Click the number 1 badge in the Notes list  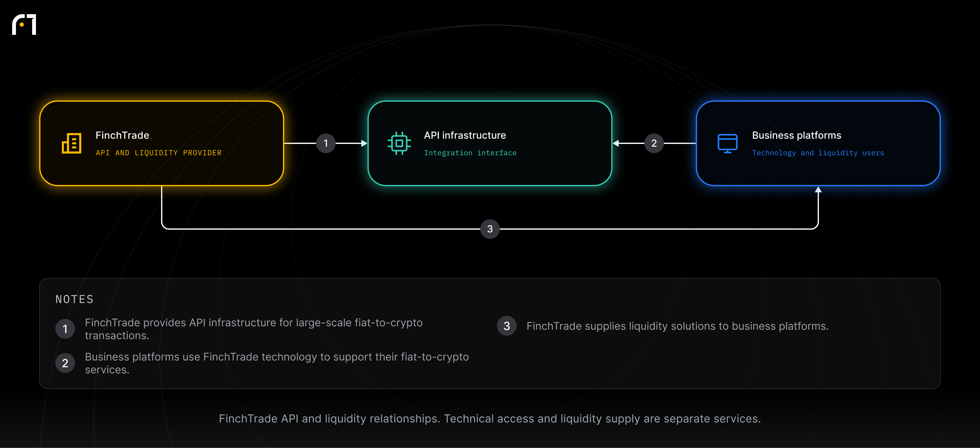pyautogui.click(x=65, y=329)
